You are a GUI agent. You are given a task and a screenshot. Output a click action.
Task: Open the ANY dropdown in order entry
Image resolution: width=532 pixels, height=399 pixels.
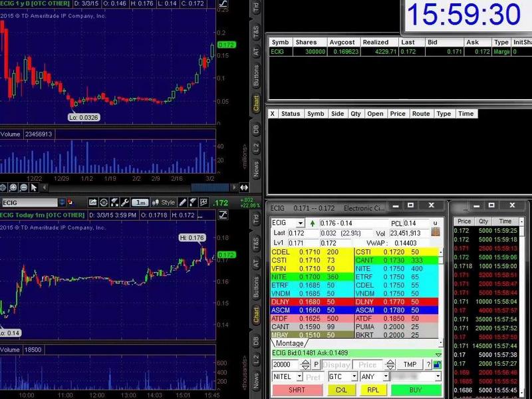(x=386, y=376)
